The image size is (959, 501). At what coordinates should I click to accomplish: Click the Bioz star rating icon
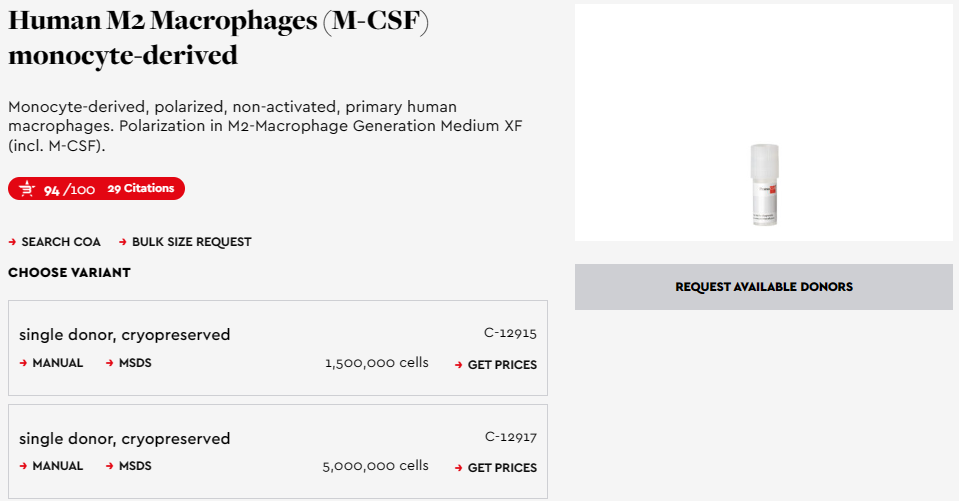click(x=27, y=189)
